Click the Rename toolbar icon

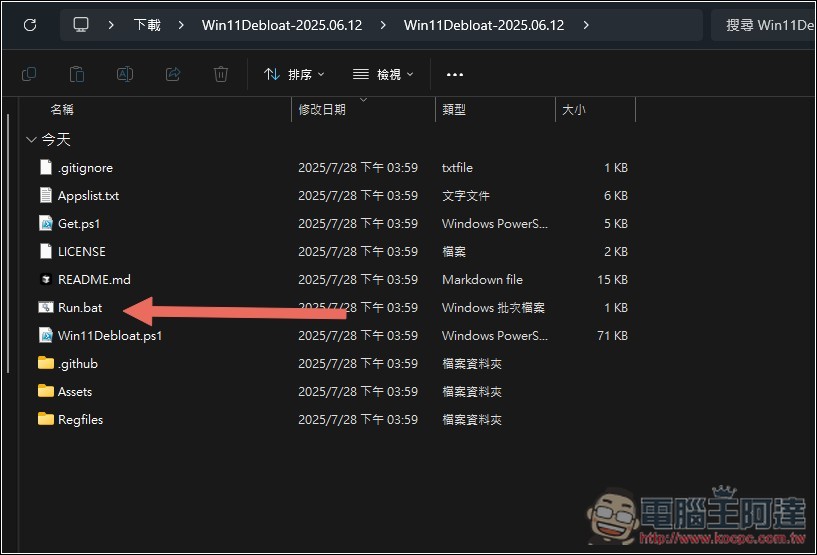point(125,74)
